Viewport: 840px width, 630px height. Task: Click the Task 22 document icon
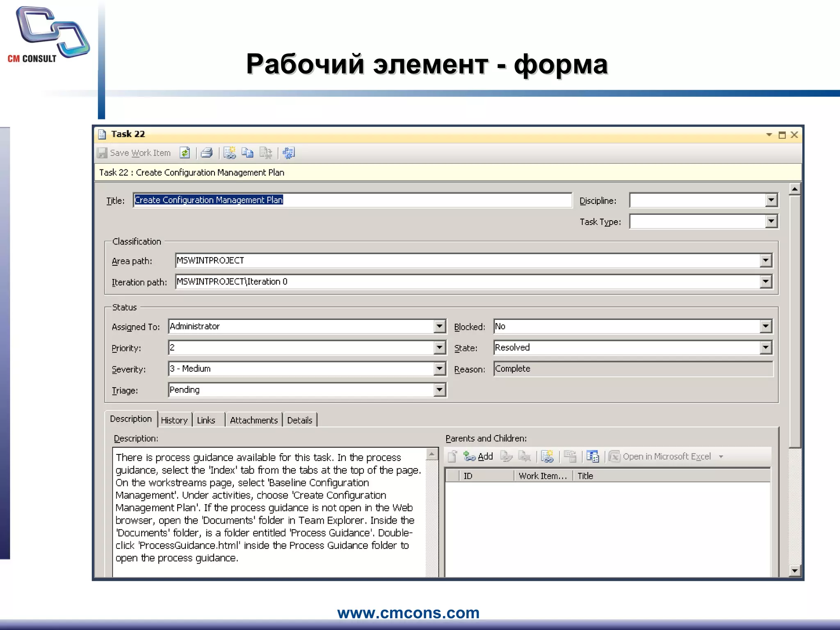click(102, 134)
